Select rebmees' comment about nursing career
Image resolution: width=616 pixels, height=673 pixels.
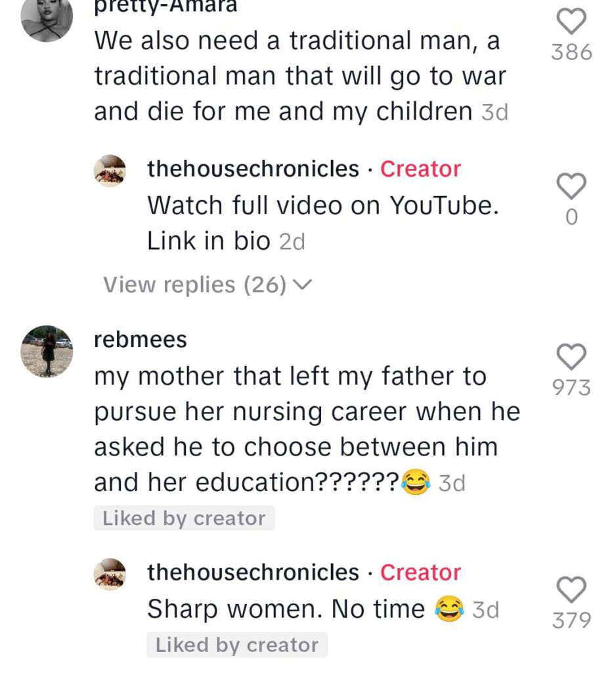(x=307, y=429)
